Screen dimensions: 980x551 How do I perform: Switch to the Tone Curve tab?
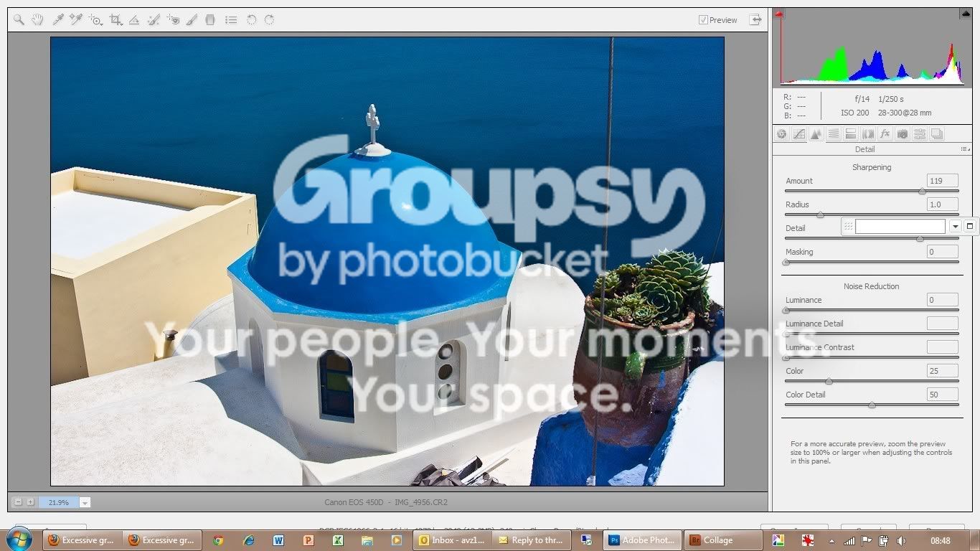point(798,134)
